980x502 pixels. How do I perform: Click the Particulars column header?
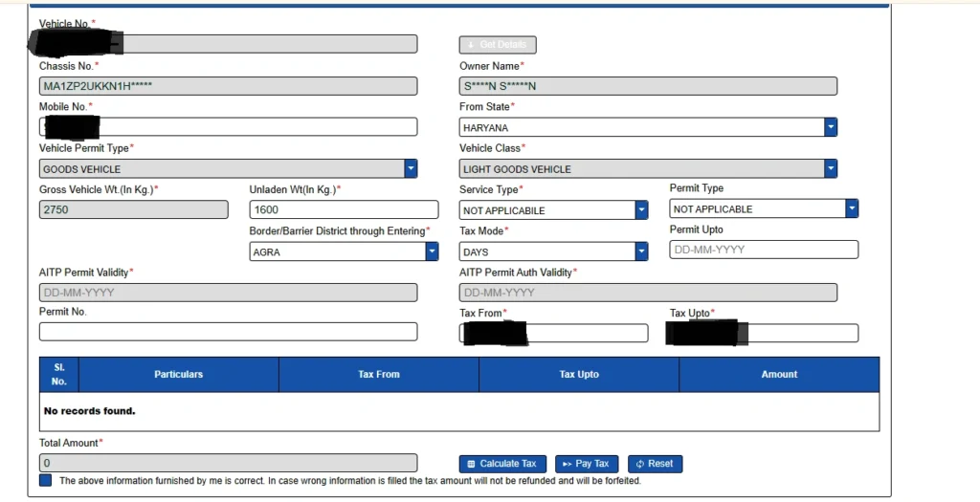pos(178,375)
